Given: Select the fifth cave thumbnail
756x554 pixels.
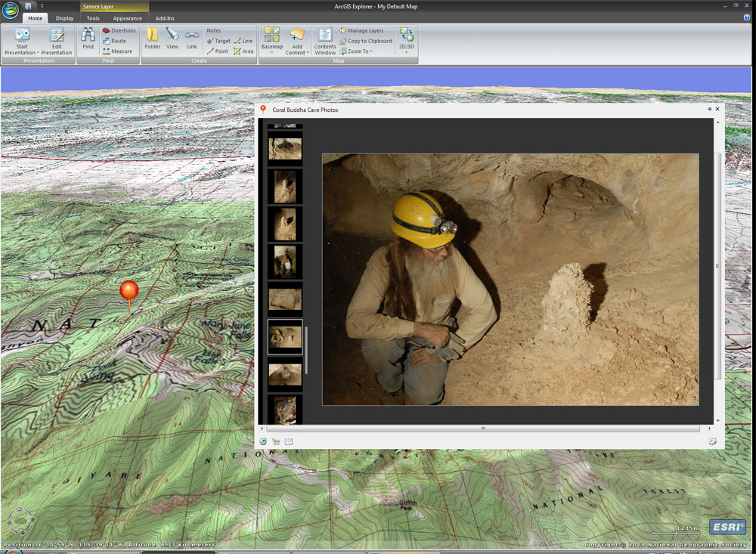Looking at the screenshot, I should click(x=285, y=262).
